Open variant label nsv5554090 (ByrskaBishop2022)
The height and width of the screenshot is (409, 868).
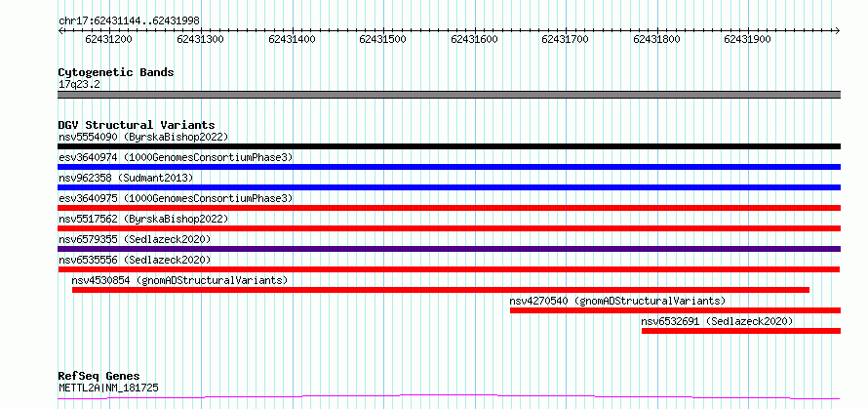[x=143, y=137]
